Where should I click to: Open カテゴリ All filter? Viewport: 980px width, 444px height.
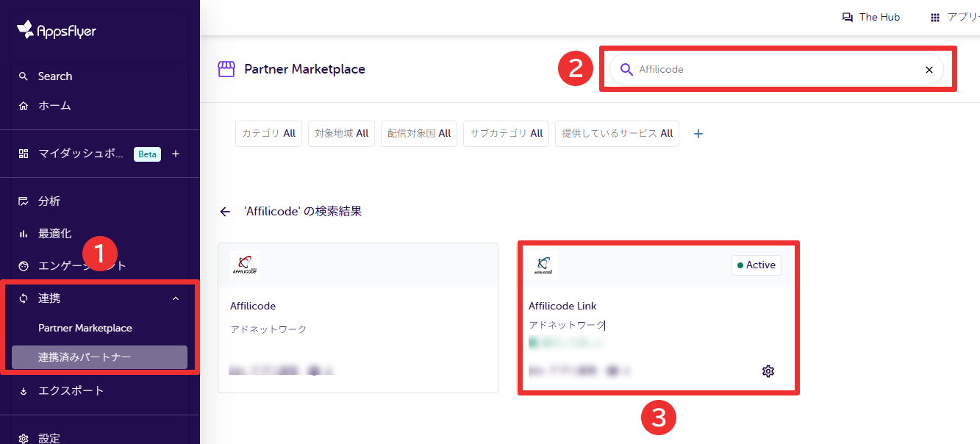268,134
